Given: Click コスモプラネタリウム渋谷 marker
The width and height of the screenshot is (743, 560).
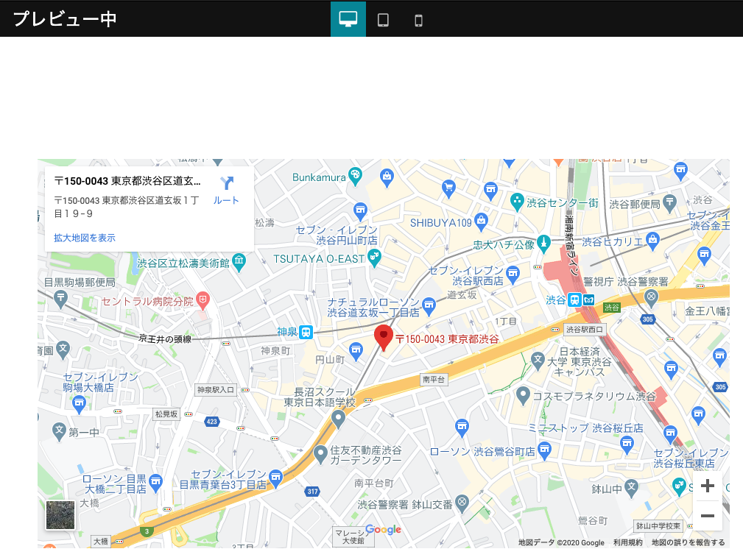Looking at the screenshot, I should click(x=523, y=395).
